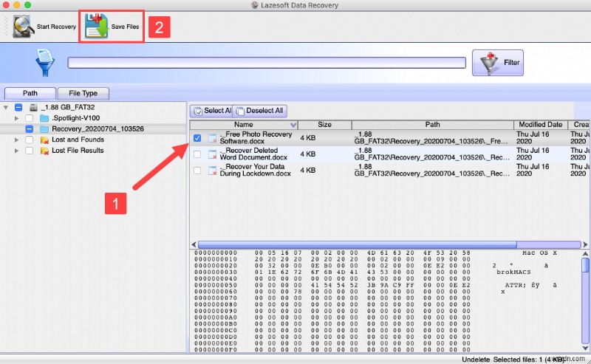Click the Lost File Results folder icon
591x364 pixels.
[x=44, y=151]
